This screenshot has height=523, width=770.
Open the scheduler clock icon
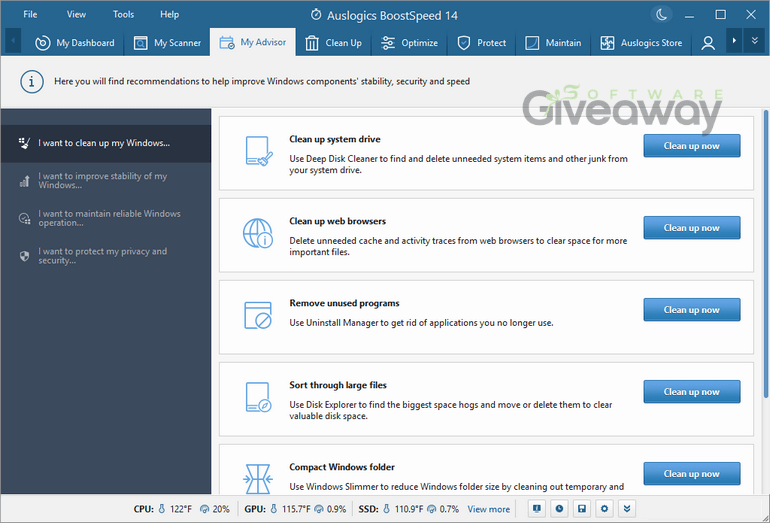pos(559,509)
